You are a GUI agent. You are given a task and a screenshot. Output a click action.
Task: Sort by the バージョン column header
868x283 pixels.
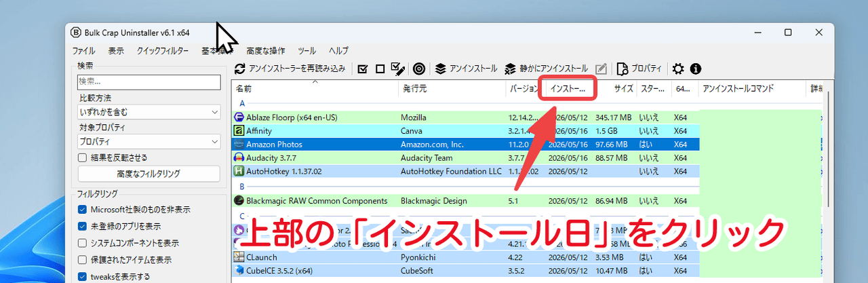click(x=524, y=89)
